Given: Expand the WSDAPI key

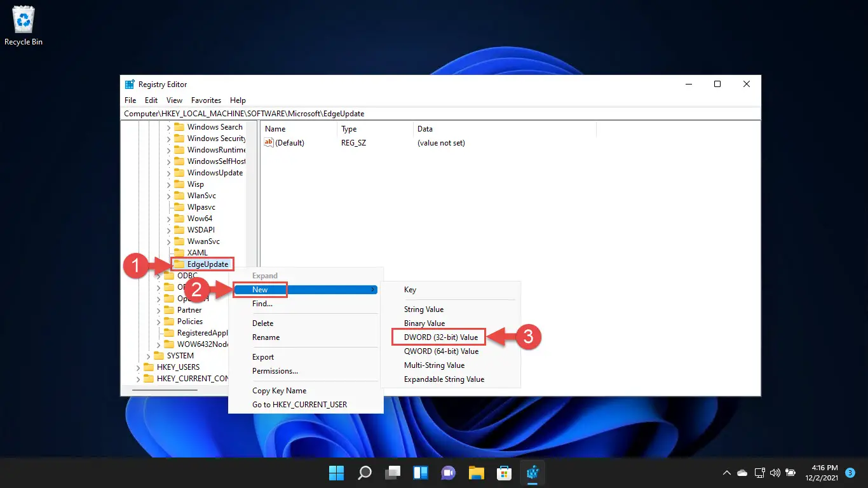Looking at the screenshot, I should point(168,230).
